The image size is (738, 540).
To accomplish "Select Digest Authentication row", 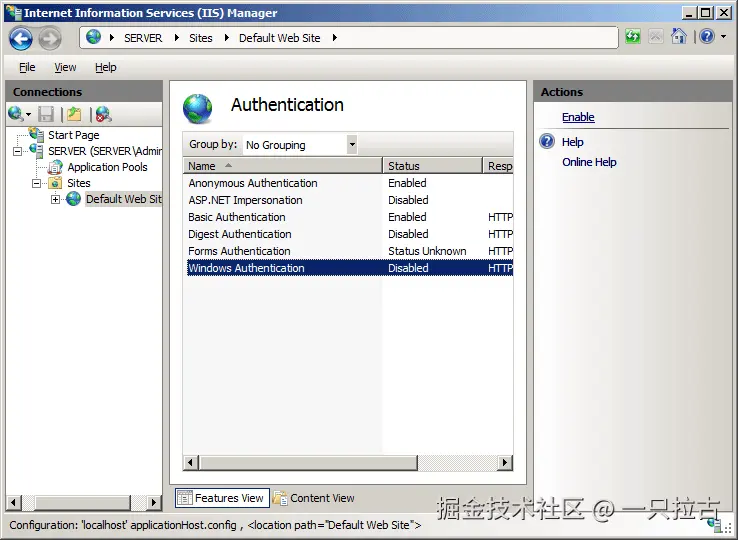I will [x=350, y=234].
